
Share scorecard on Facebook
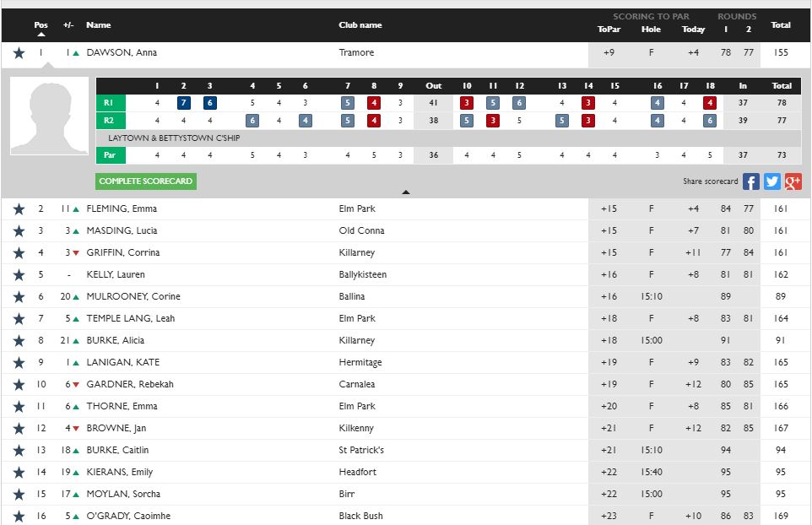coord(751,181)
